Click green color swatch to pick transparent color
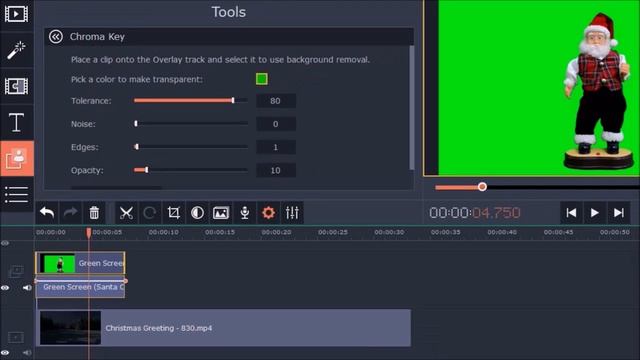Screen dimensions: 640x360 pyautogui.click(x=262, y=79)
